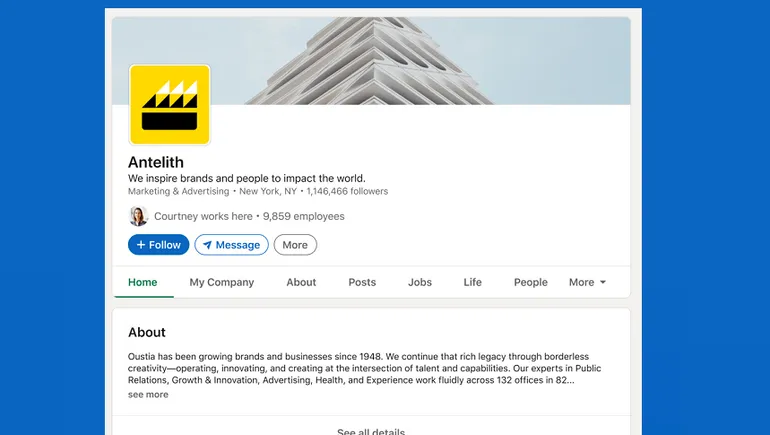
Task: Open the 9,859 employees link
Action: pyautogui.click(x=303, y=216)
